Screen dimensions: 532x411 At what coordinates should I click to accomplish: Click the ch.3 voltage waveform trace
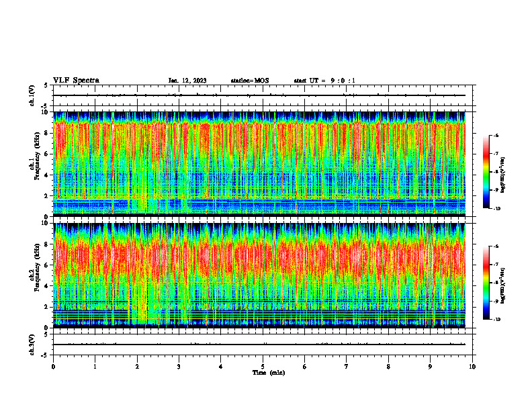pos(259,345)
